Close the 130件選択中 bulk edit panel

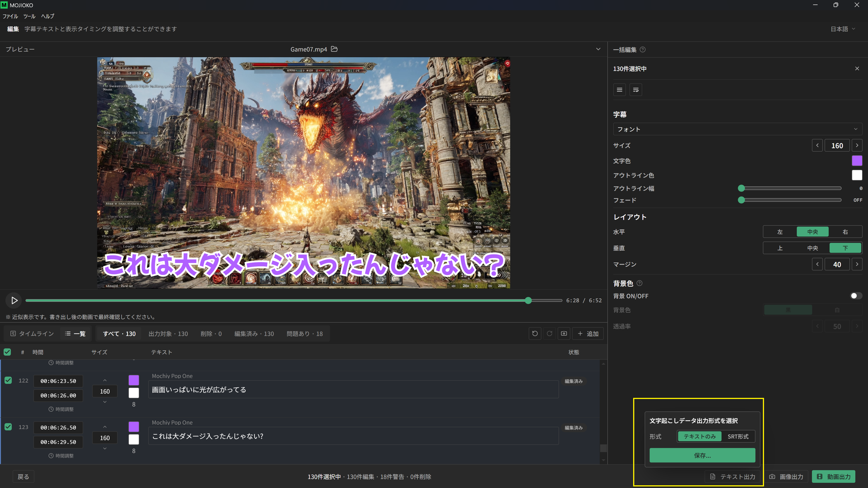point(857,69)
